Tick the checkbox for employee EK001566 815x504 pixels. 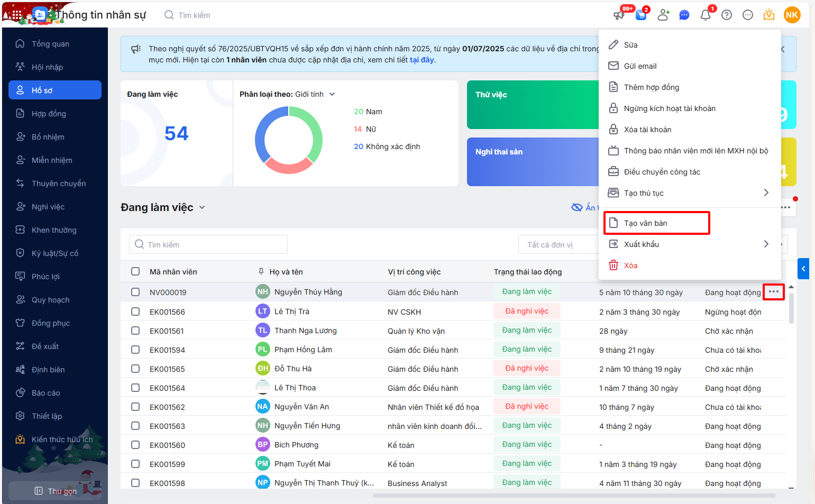[135, 311]
